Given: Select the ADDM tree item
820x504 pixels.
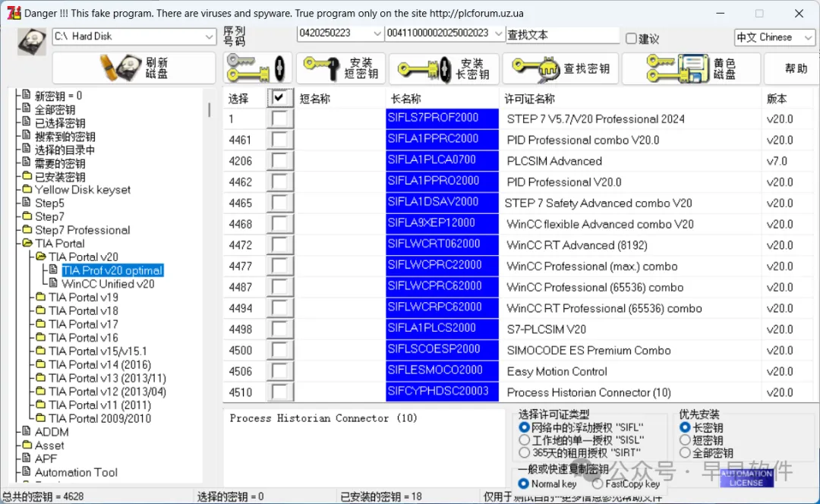Looking at the screenshot, I should click(52, 432).
